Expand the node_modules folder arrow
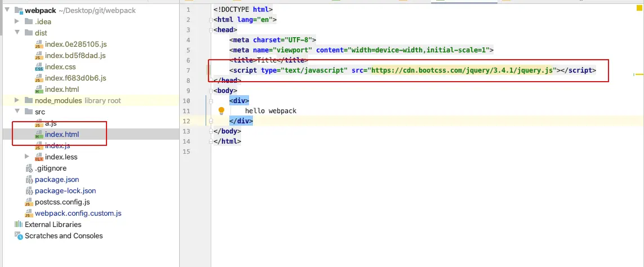 click(x=17, y=100)
